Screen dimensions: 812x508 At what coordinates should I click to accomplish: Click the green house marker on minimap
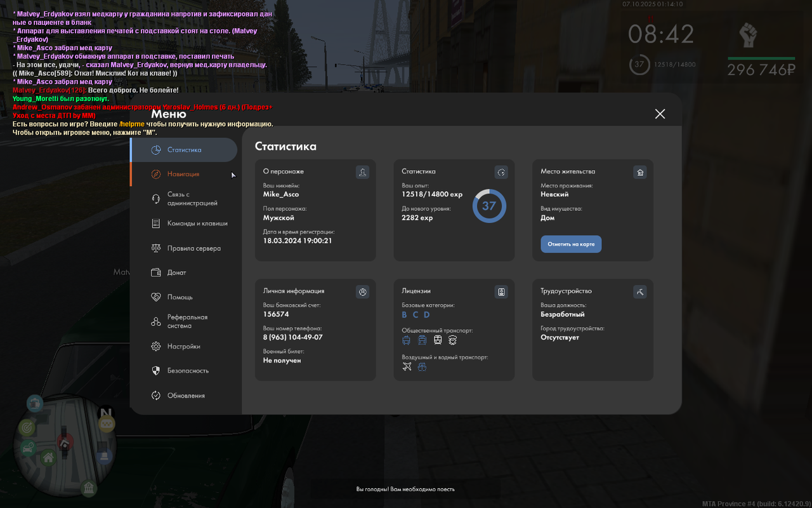(x=48, y=457)
